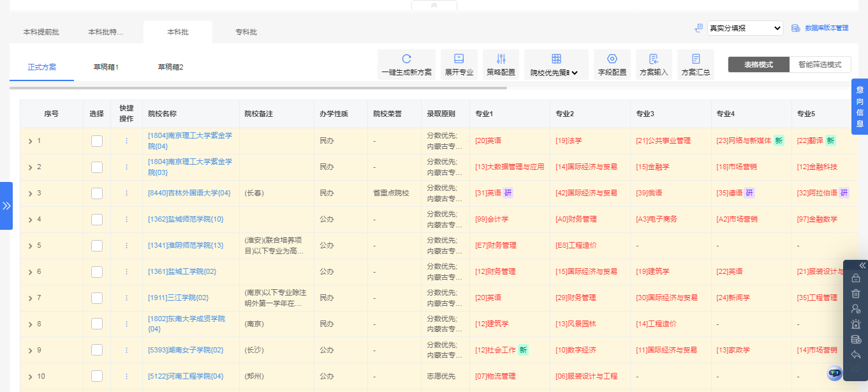Click the 智能筛选模式 mode switch

pos(820,64)
